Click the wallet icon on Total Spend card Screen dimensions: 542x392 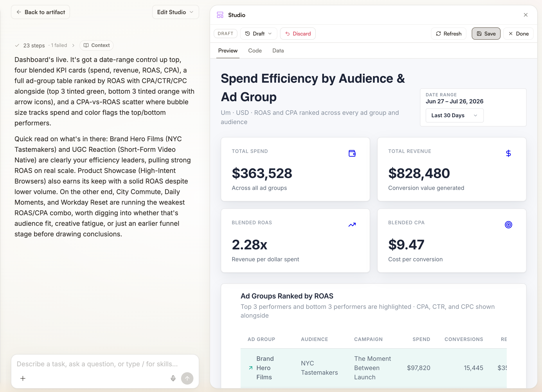pos(352,153)
